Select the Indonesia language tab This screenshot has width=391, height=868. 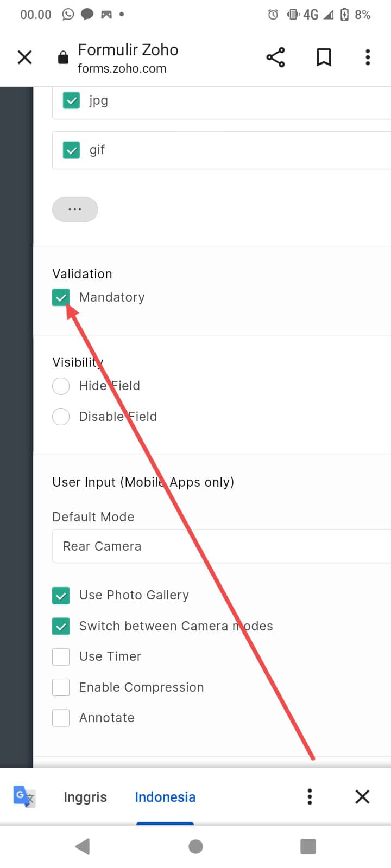[x=165, y=797]
